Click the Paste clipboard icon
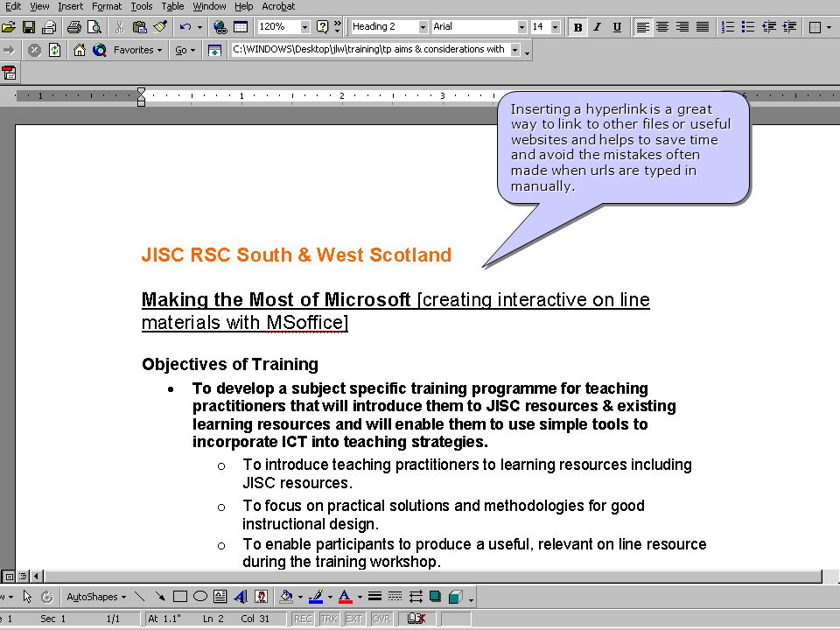The height and width of the screenshot is (630, 840). (x=140, y=27)
